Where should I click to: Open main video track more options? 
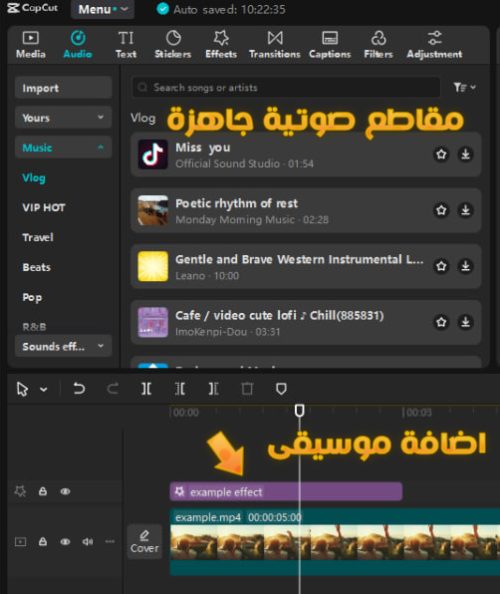pyautogui.click(x=110, y=542)
